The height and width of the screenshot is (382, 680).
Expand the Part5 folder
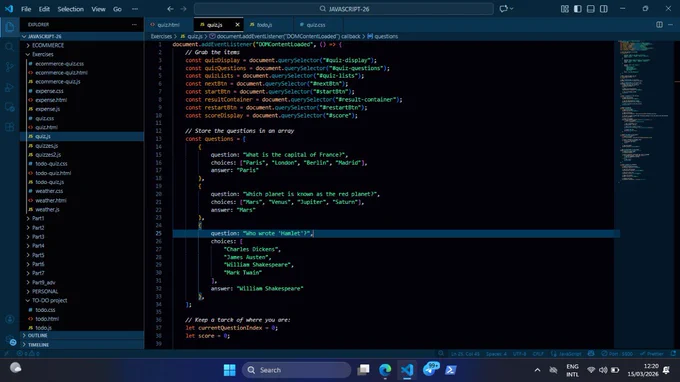click(82, 255)
